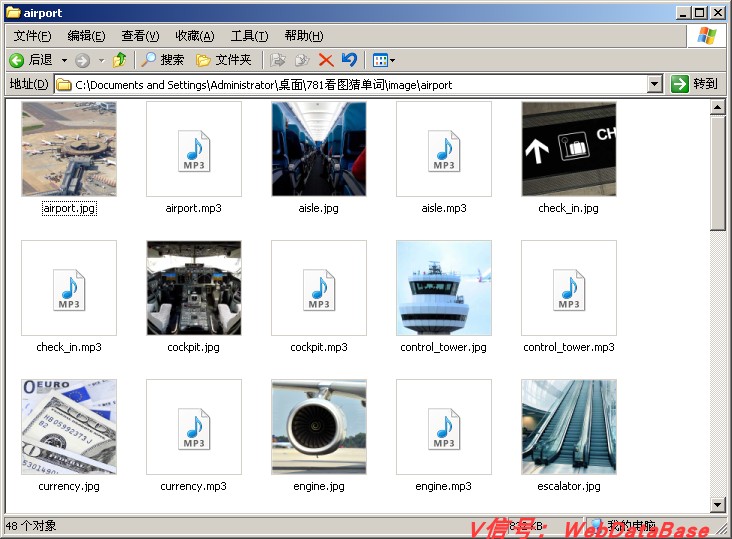
Task: Select the airport.jpg thumbnail
Action: [x=69, y=149]
